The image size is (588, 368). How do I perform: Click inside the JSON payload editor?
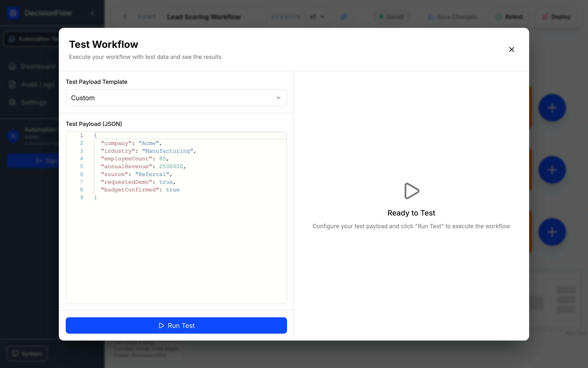tap(176, 217)
